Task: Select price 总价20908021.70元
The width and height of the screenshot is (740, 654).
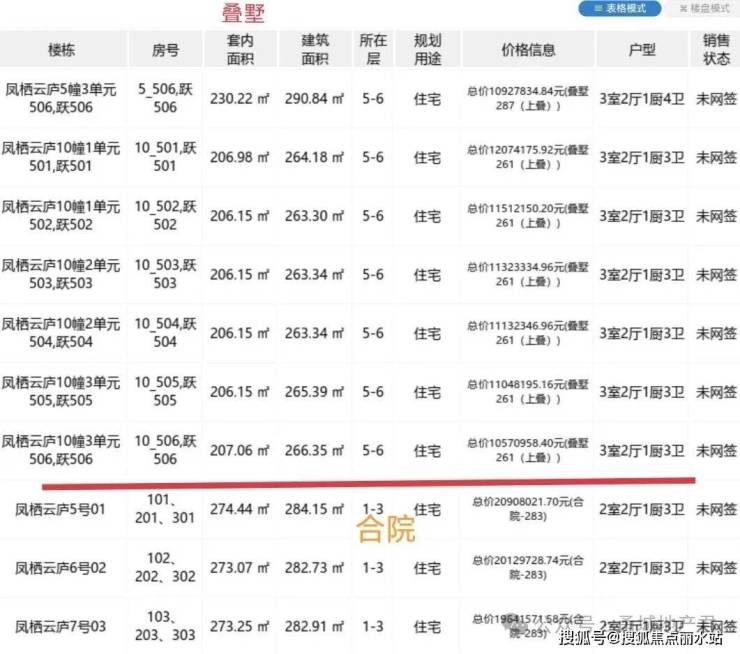Action: pyautogui.click(x=528, y=509)
